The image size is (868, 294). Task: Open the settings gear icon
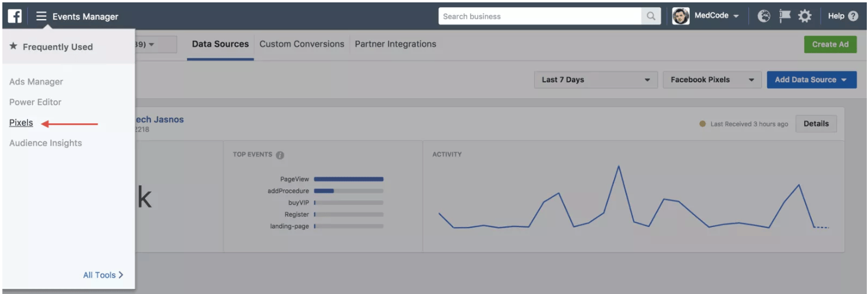pos(805,17)
